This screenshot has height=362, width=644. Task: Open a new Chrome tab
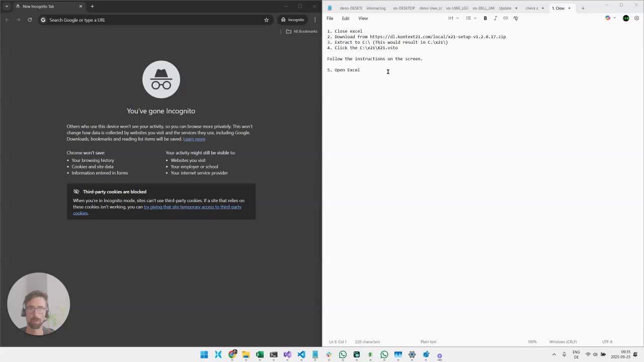[92, 7]
